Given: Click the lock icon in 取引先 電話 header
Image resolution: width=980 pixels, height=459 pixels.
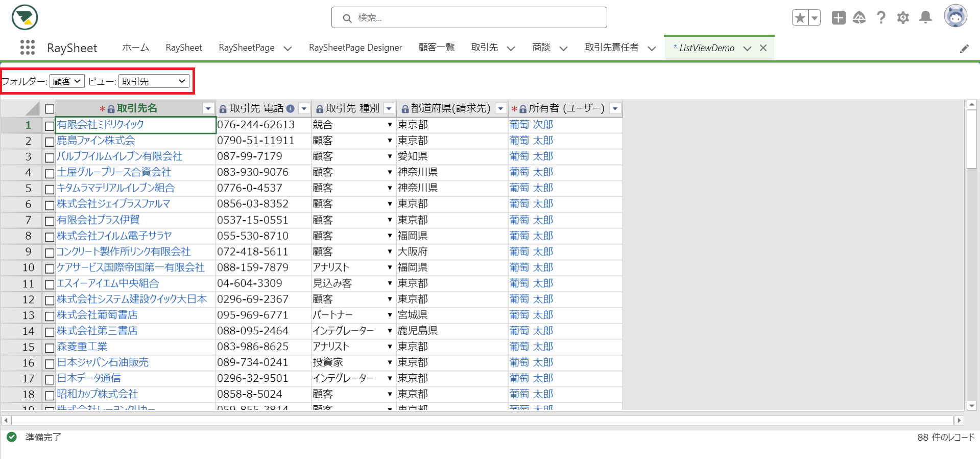Looking at the screenshot, I should pos(223,109).
